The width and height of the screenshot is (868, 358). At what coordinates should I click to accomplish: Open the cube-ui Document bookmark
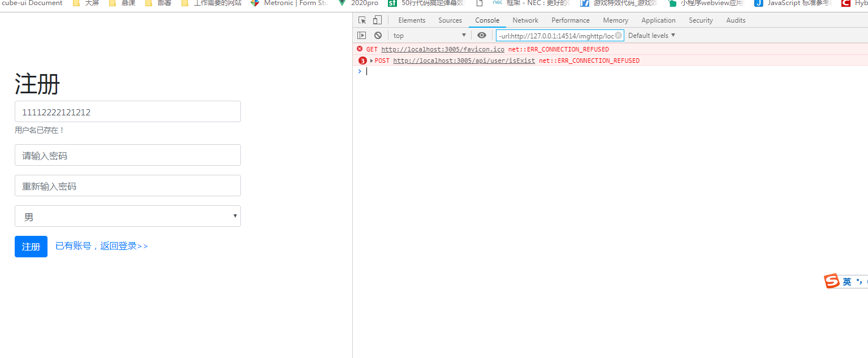[31, 3]
